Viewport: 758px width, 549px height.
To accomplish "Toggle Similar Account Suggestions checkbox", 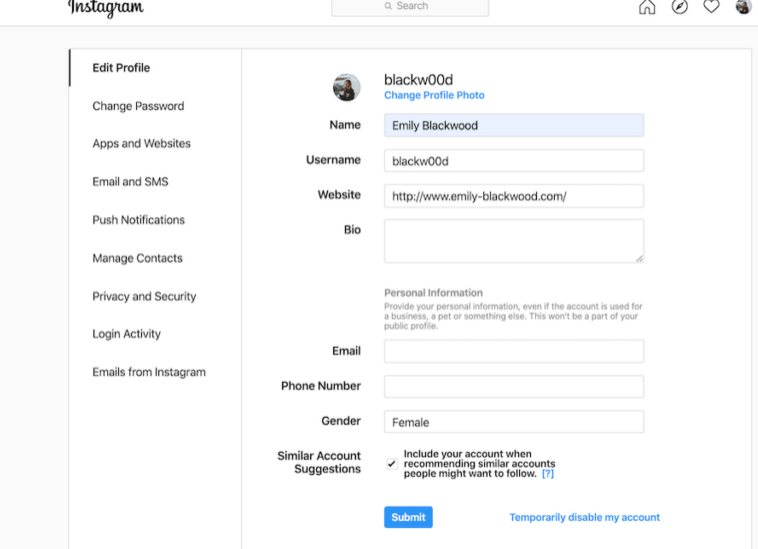I will point(392,464).
